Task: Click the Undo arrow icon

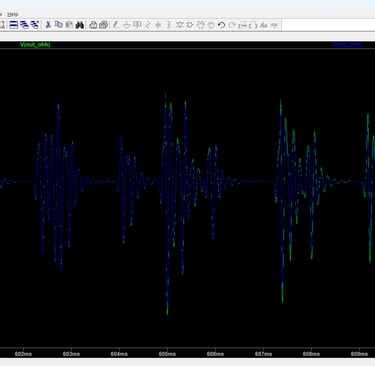Action: coord(221,25)
